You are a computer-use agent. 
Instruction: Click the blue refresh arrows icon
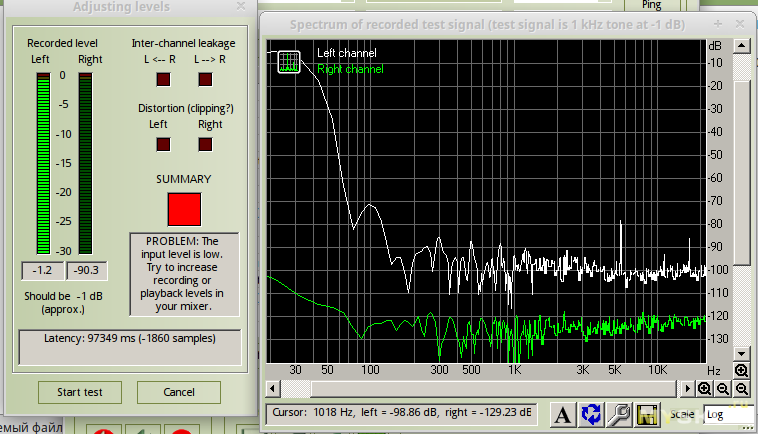tap(591, 415)
